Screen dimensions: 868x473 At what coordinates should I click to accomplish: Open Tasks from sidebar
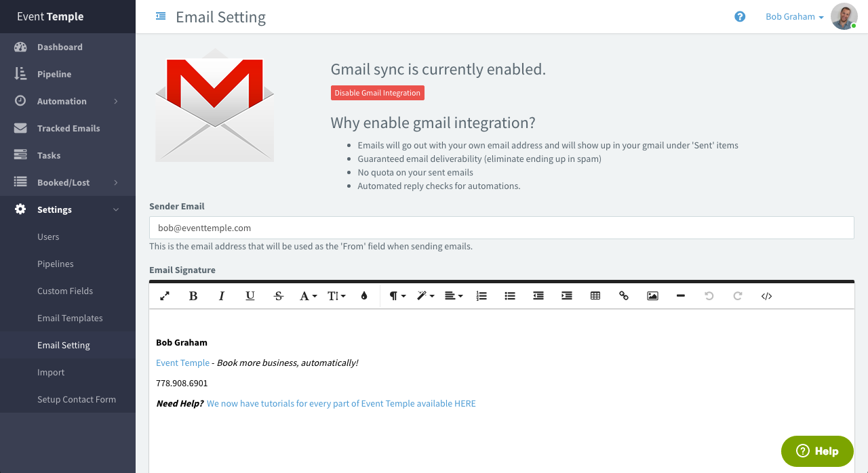(x=68, y=155)
